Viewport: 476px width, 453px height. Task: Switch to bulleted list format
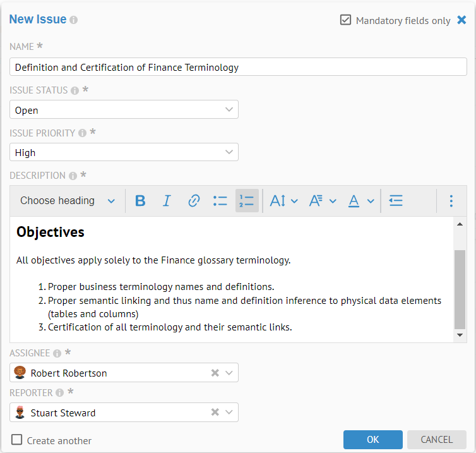(220, 201)
